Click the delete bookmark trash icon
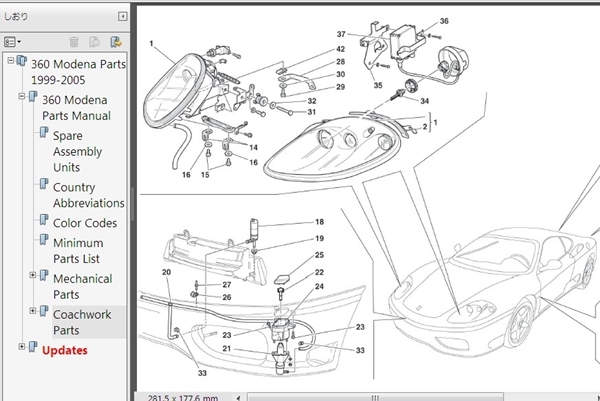 [74, 42]
